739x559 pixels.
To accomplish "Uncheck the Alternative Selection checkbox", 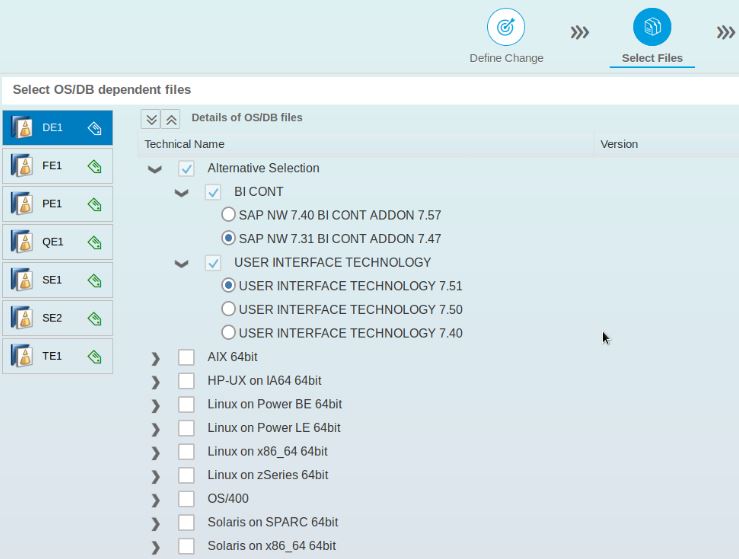I will pos(186,168).
